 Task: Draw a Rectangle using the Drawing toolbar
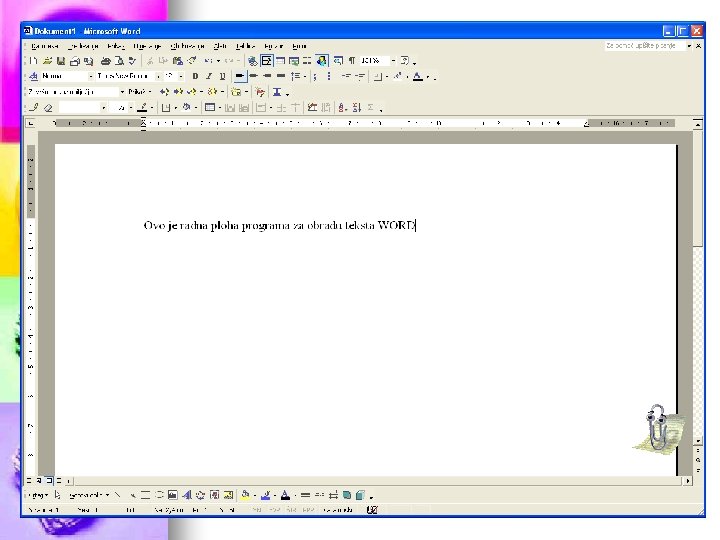click(x=145, y=495)
